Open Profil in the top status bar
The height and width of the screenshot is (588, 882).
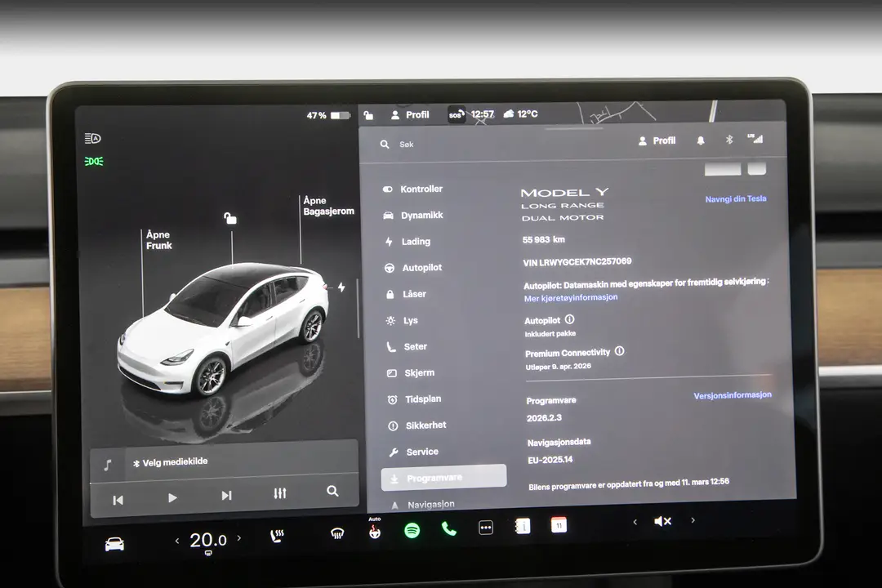[410, 115]
